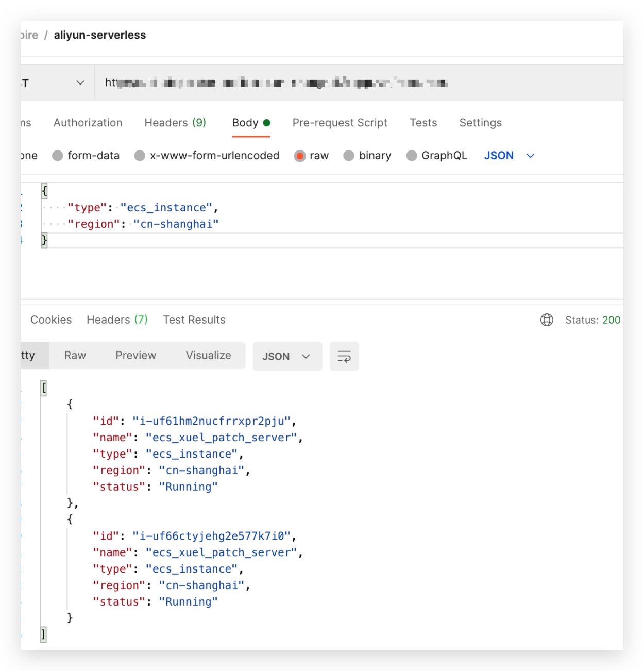This screenshot has width=644, height=671.
Task: Click the wrap lines icon in response toolbar
Action: pyautogui.click(x=344, y=356)
